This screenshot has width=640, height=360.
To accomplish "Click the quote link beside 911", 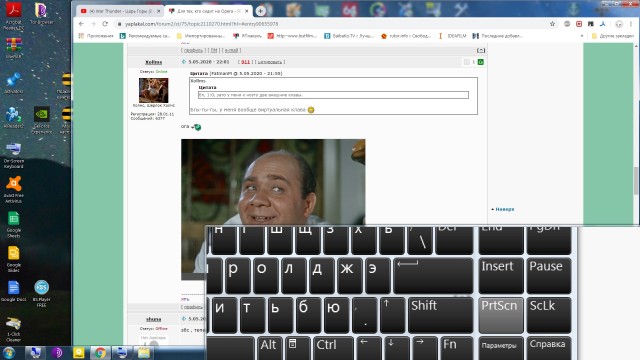I will pos(270,62).
